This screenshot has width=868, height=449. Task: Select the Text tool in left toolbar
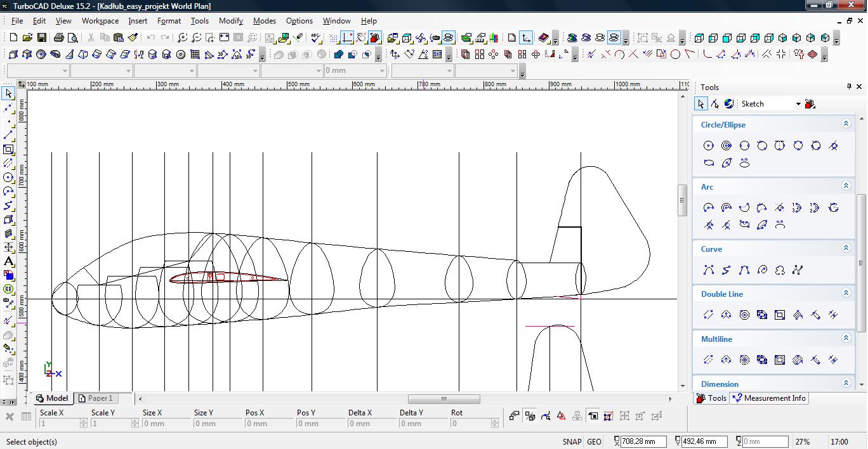8,261
